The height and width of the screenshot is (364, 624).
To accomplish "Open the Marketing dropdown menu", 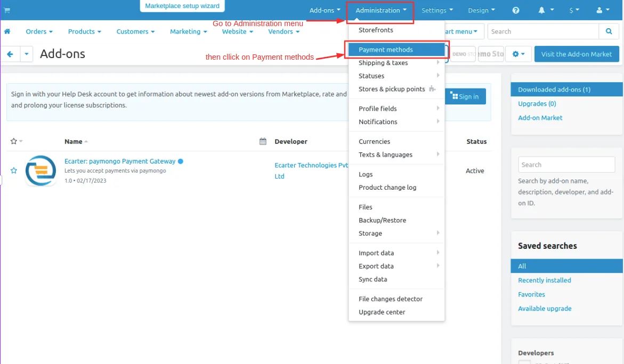I will coord(188,31).
